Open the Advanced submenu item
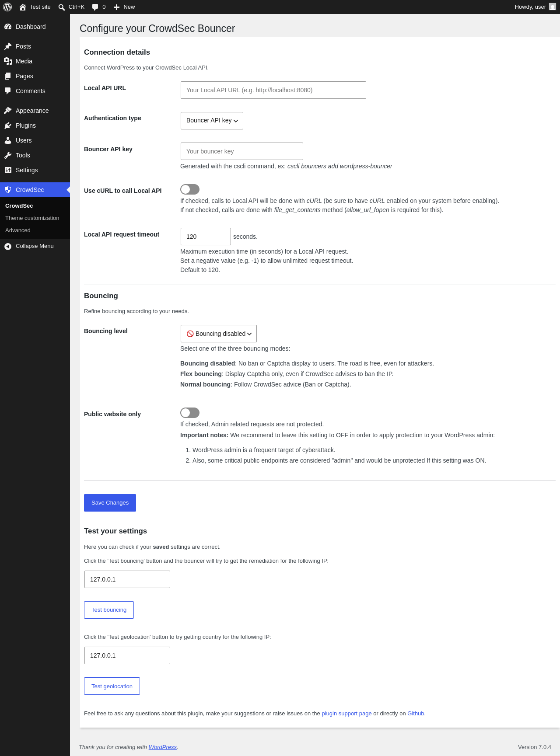The width and height of the screenshot is (560, 756). [x=18, y=230]
